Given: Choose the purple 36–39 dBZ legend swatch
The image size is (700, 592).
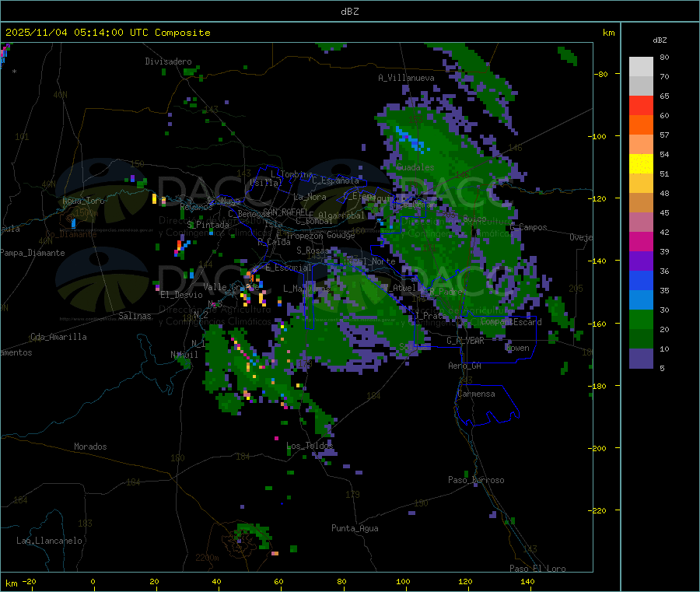Looking at the screenshot, I should 641,261.
